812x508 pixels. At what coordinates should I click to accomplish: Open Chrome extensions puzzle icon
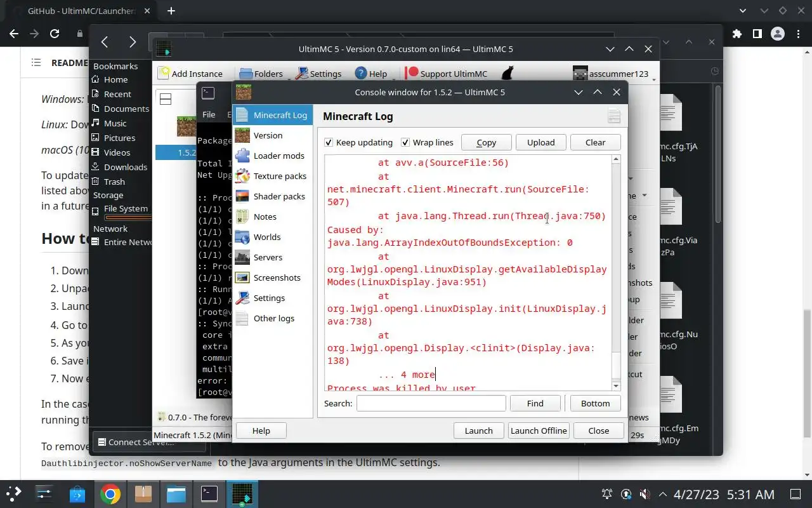click(737, 34)
